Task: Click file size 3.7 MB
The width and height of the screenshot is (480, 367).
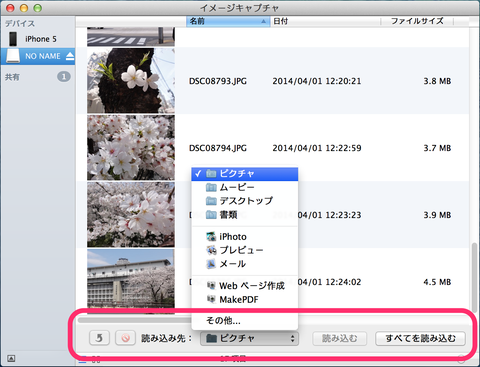Action: point(437,148)
